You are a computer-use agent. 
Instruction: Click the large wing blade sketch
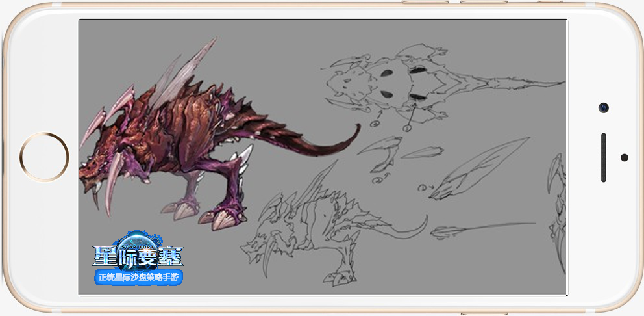pyautogui.click(x=479, y=168)
